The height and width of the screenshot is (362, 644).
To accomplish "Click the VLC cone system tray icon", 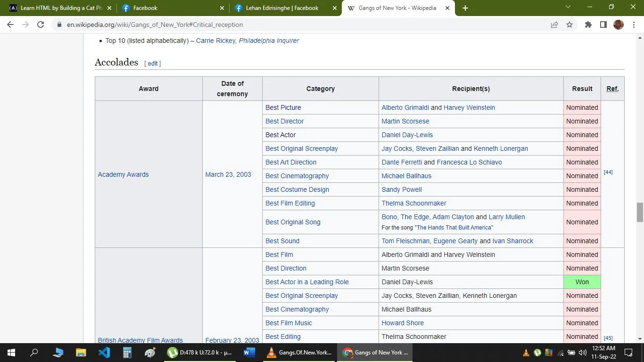I will coord(526,353).
